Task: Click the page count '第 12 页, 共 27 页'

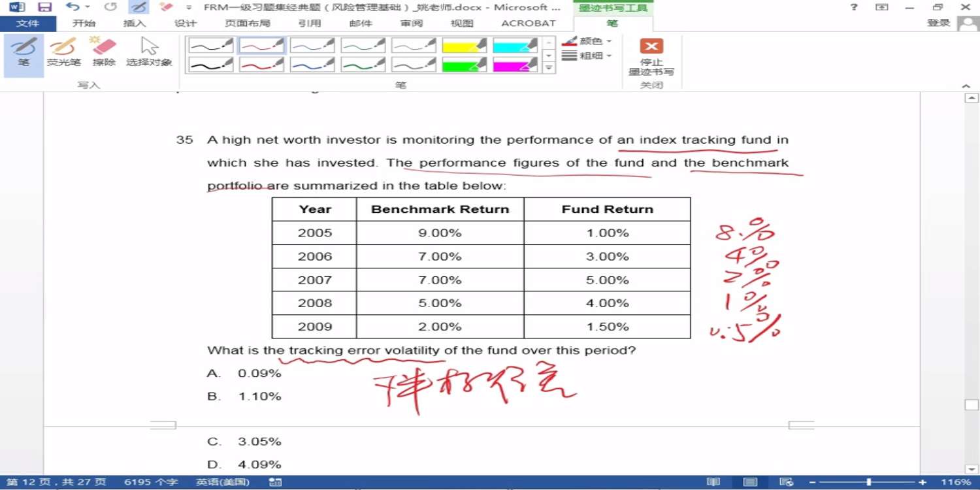Action: pos(56,482)
